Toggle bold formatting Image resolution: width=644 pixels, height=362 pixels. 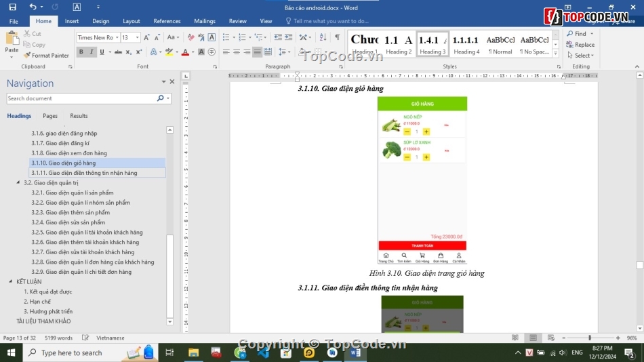81,52
